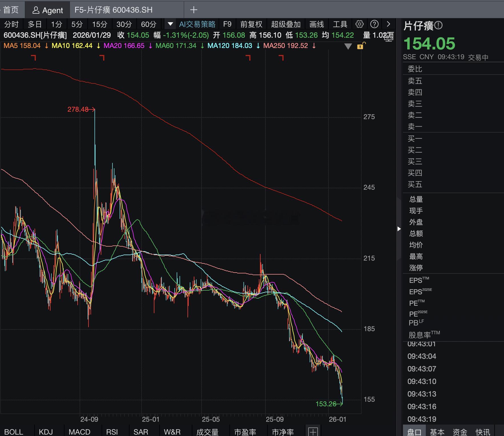Show the RSI indicator
Screen dimensions: 504x436
point(112,432)
